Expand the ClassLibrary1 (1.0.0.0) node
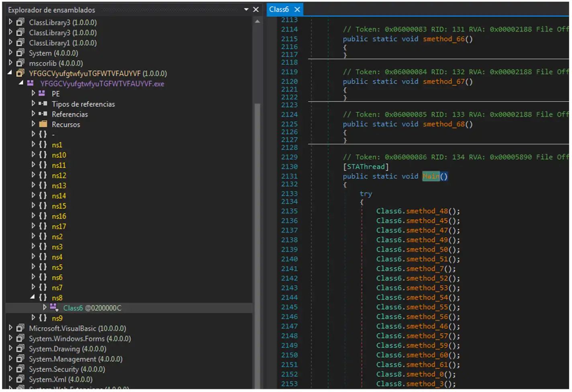Screen dimensions: 572x392 tap(10, 42)
